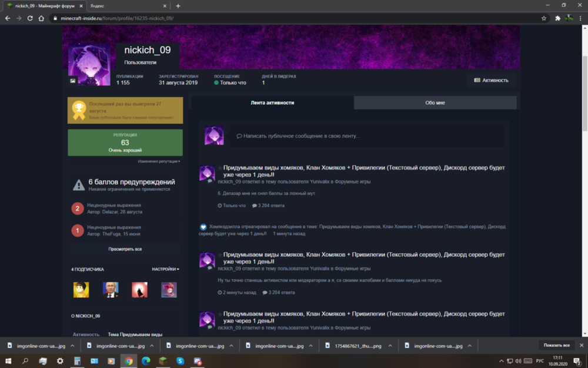Open the Chrome extensions puzzle icon

pos(557,18)
